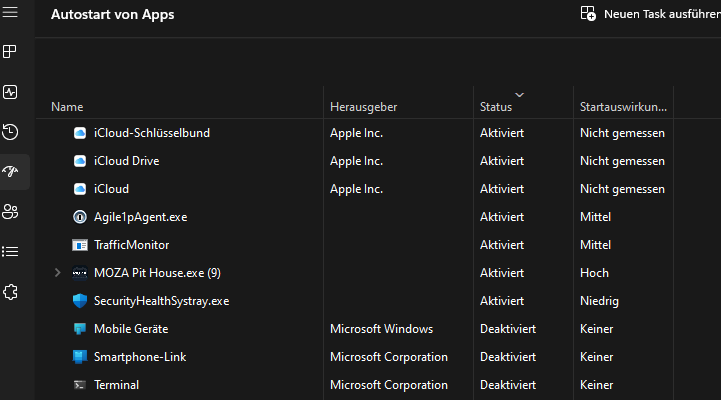The height and width of the screenshot is (400, 721).
Task: Select the TrafficMonitor entry name
Action: (132, 245)
